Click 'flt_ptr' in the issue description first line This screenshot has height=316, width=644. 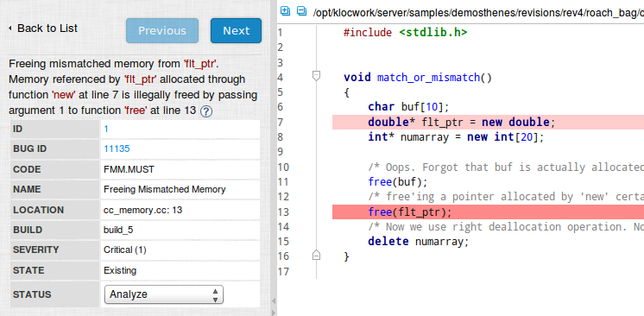click(201, 64)
